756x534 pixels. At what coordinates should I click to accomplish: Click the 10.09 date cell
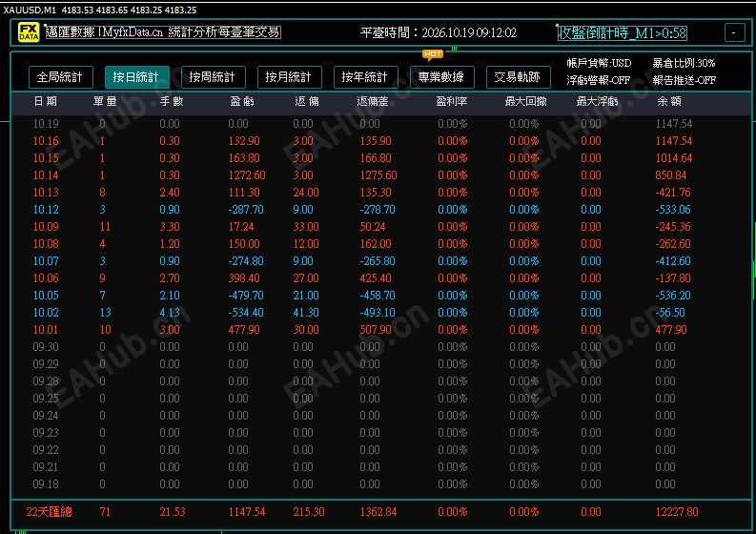coord(46,227)
